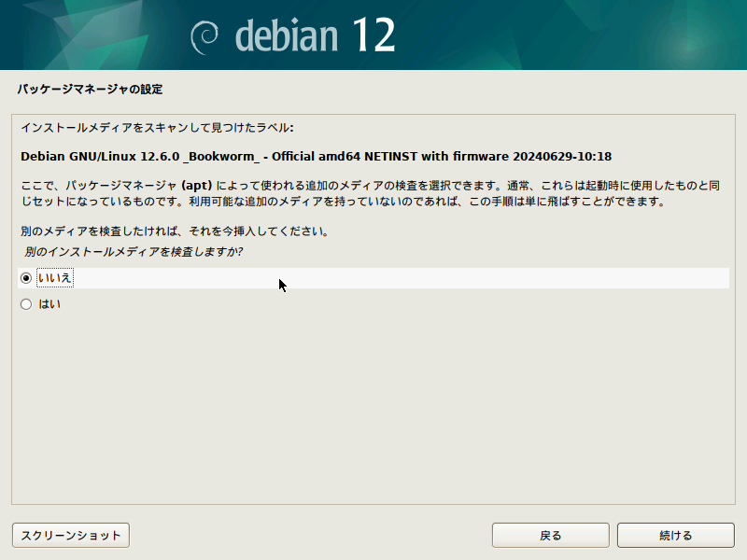Click the パッケージマネージャの設定 heading
This screenshot has width=747, height=560.
tap(90, 90)
